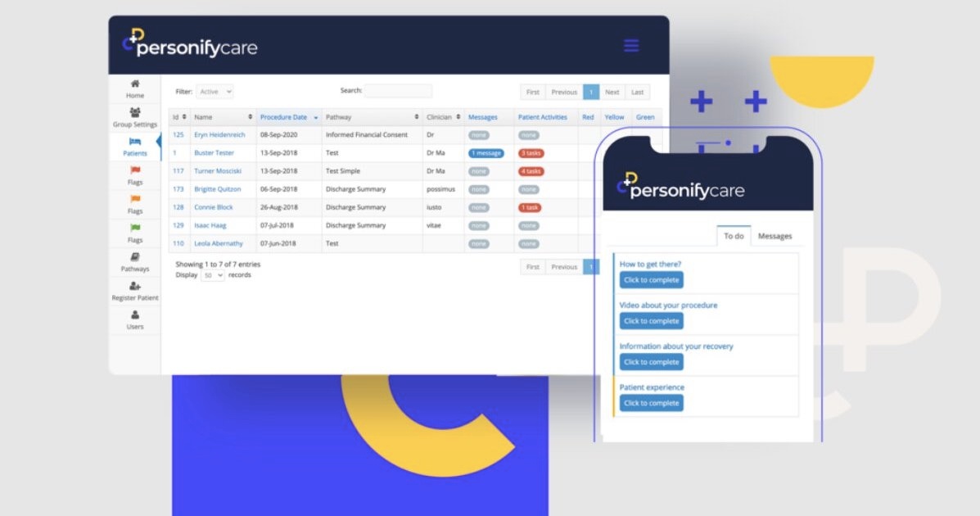Viewport: 980px width, 516px height.
Task: Click the First button in top pagination
Action: click(x=532, y=92)
